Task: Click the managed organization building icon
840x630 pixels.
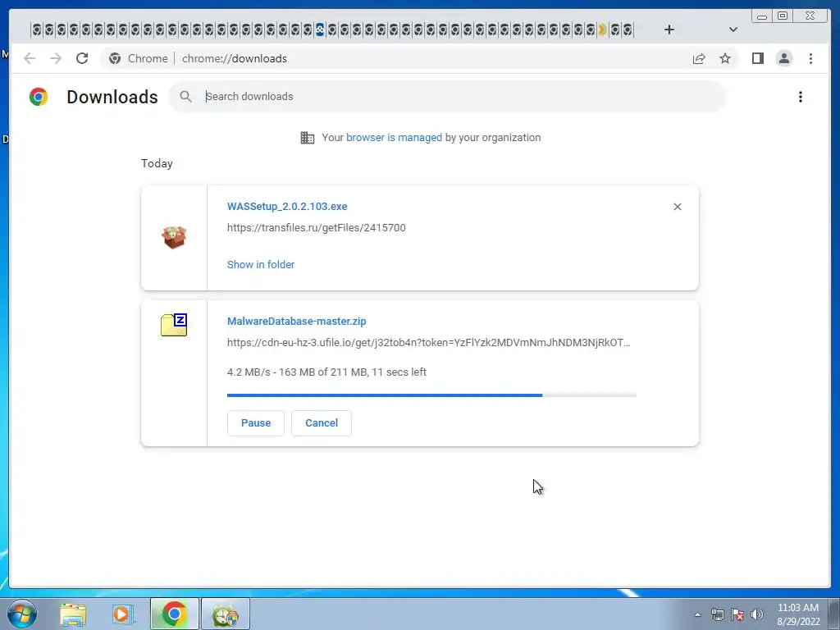Action: tap(308, 138)
